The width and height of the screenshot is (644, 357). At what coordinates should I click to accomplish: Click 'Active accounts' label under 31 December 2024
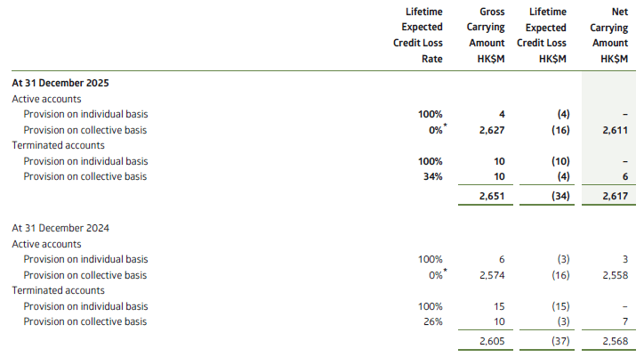pos(47,243)
